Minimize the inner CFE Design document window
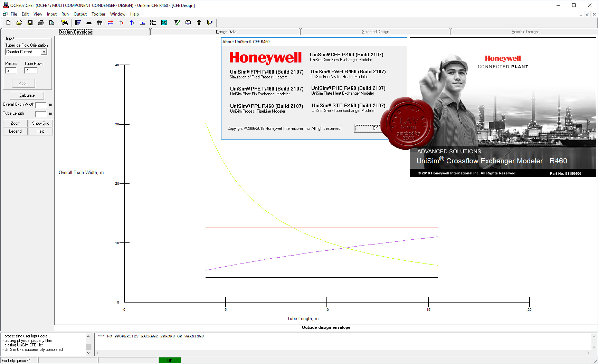This screenshot has height=364, width=598. click(x=581, y=14)
